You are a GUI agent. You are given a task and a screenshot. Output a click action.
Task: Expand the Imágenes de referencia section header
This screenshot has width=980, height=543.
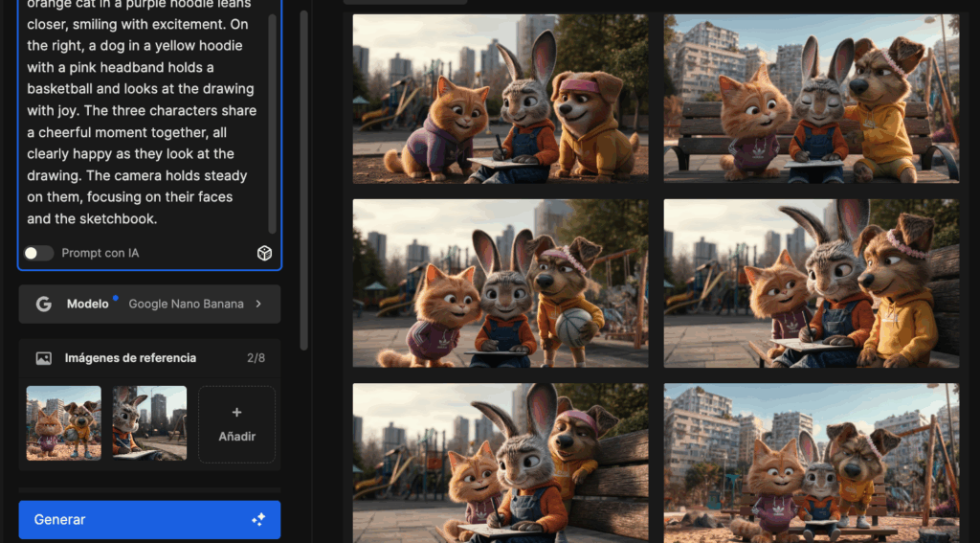coord(130,358)
